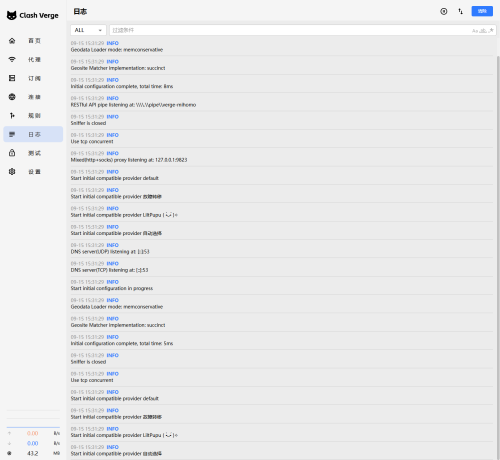Open the 规则 rules branch icon
The image size is (500, 460).
coord(12,116)
